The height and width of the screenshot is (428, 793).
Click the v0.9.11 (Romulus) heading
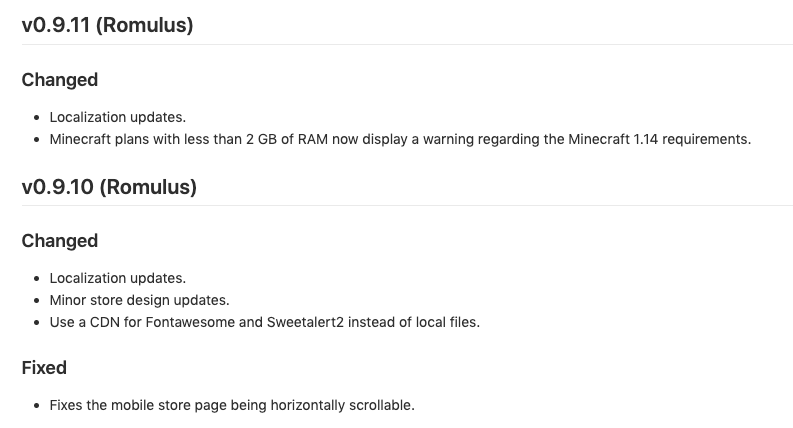coord(107,25)
